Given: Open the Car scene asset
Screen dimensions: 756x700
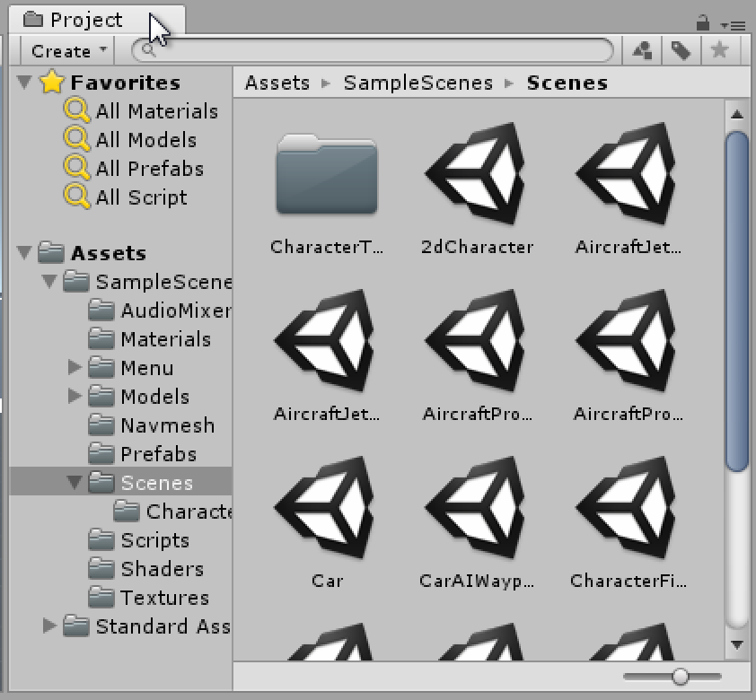Looking at the screenshot, I should click(327, 505).
